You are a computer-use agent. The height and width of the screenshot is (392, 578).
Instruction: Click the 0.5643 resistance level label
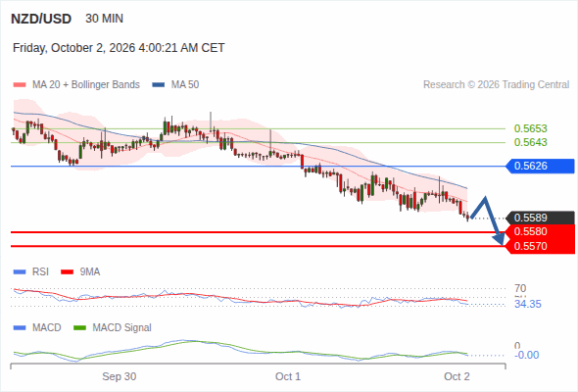pos(530,142)
